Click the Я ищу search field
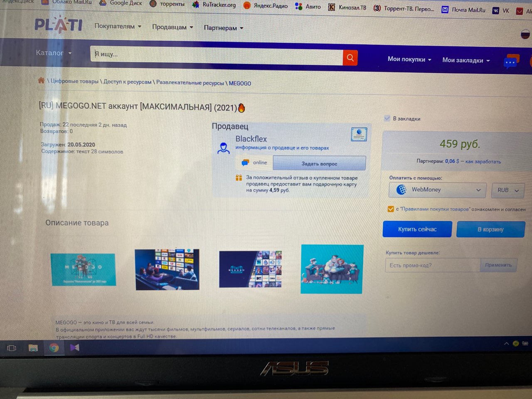Image resolution: width=532 pixels, height=399 pixels. [217, 55]
